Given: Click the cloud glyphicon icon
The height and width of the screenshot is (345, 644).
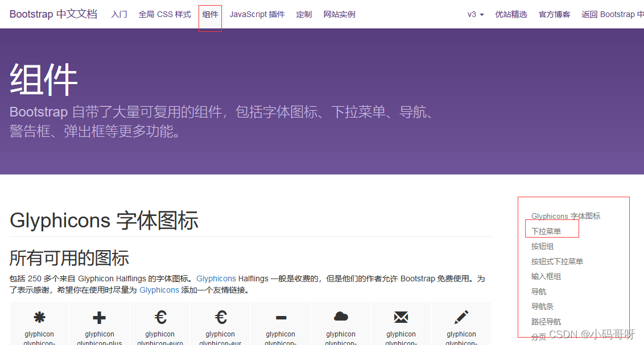Looking at the screenshot, I should 341,316.
